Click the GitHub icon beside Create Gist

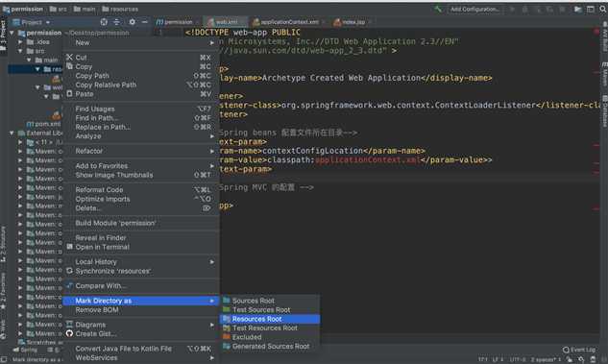coord(69,333)
